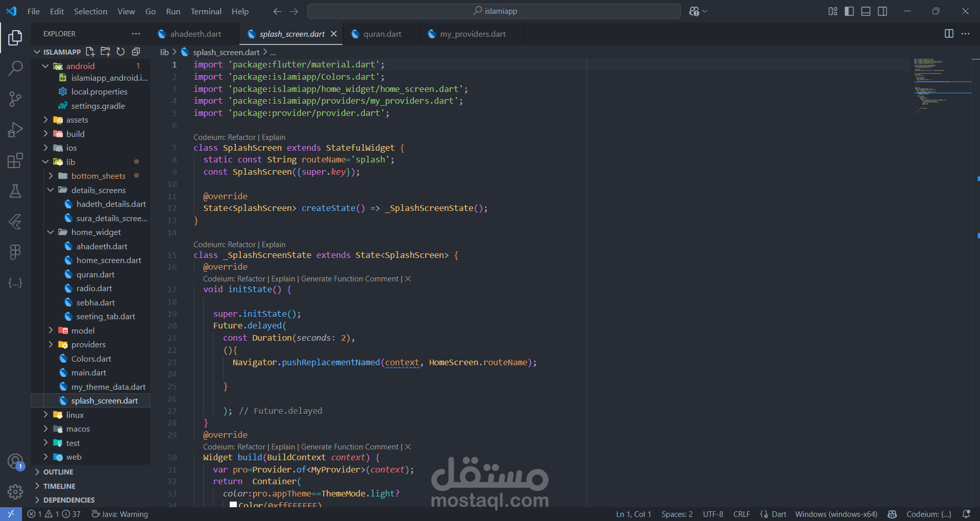Collapse the android folder
Screen dimensions: 980x521
pos(45,66)
